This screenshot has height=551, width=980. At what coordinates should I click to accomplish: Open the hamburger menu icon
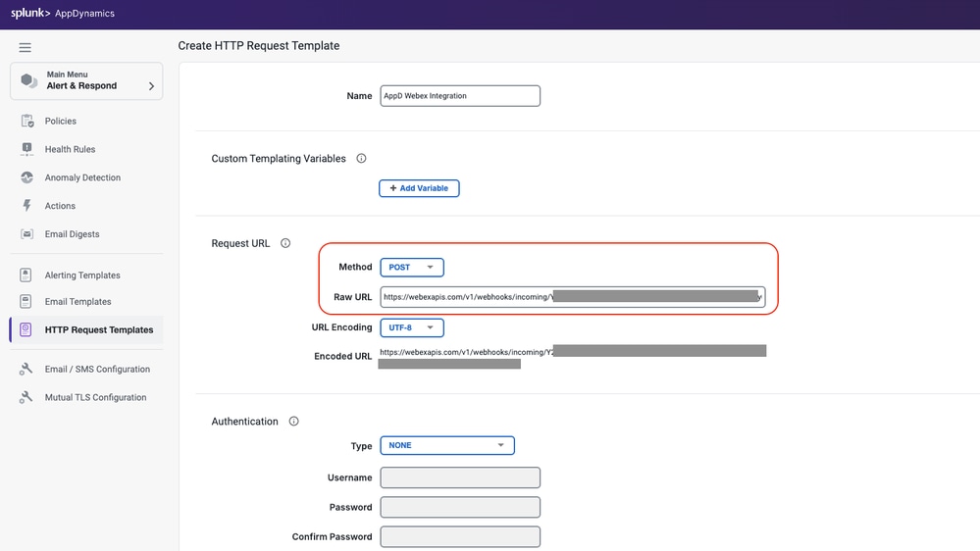tap(25, 47)
